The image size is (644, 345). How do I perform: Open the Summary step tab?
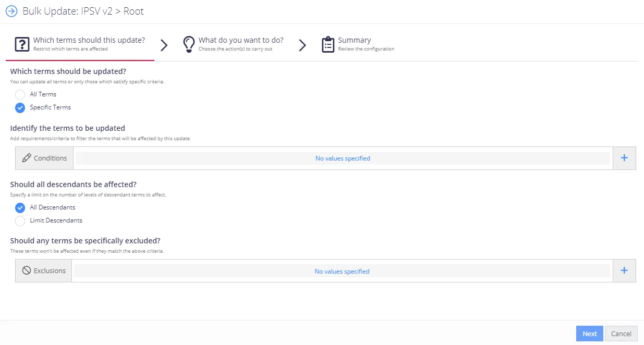[358, 44]
